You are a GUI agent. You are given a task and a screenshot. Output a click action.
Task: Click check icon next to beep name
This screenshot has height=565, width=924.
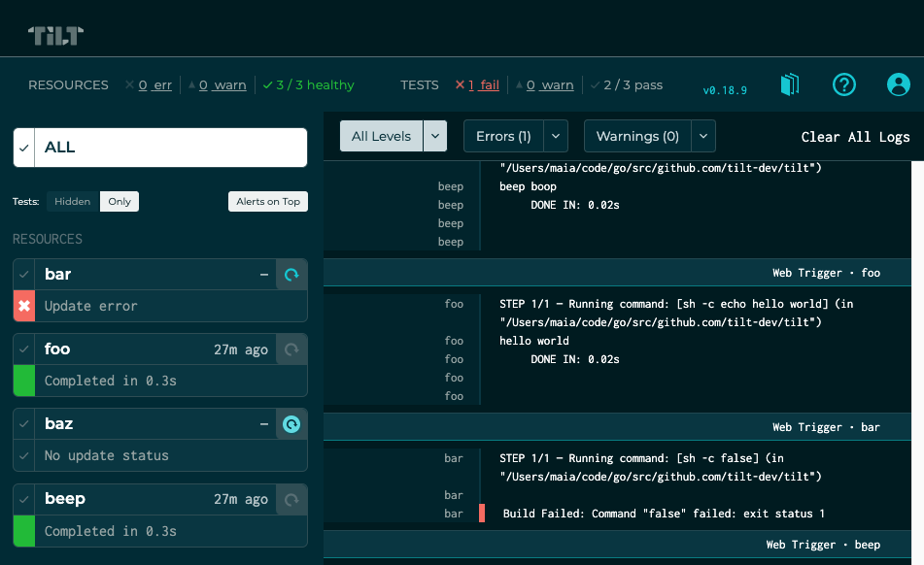(24, 500)
